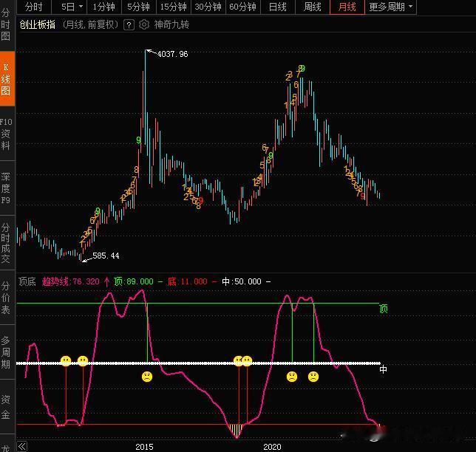Viewport: 476px width, 452px height.
Task: Select the 5分钟 period tab
Action: point(138,7)
